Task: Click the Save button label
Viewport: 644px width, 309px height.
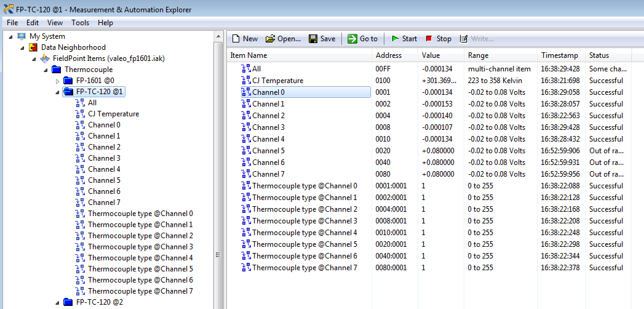Action: pyautogui.click(x=328, y=39)
